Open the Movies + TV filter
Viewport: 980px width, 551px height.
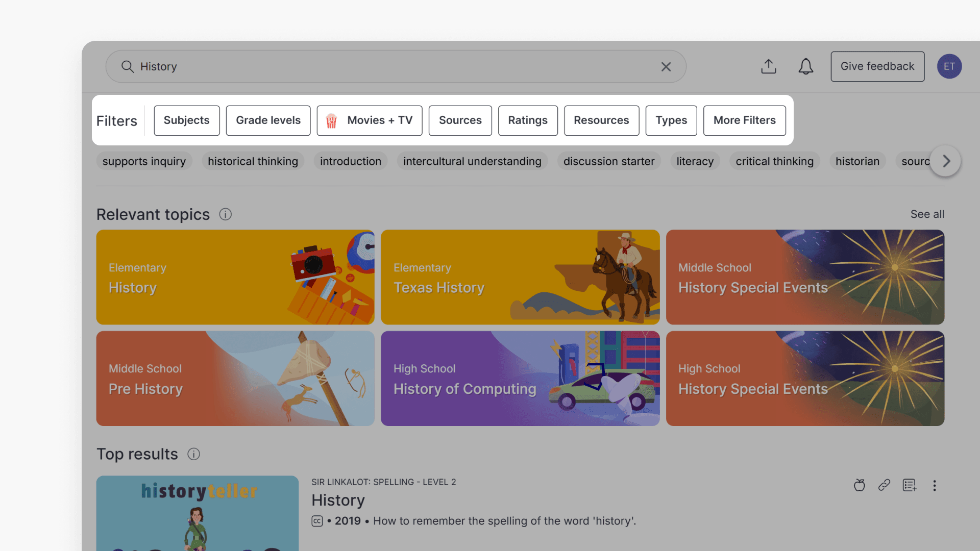(369, 120)
